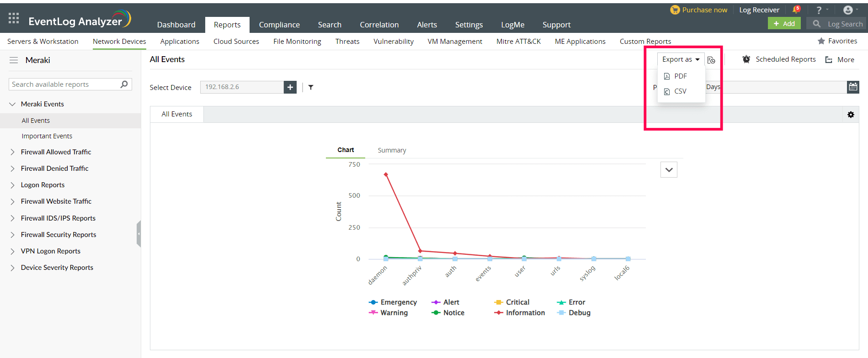The height and width of the screenshot is (358, 868).
Task: Open Important Events report
Action: tap(47, 136)
